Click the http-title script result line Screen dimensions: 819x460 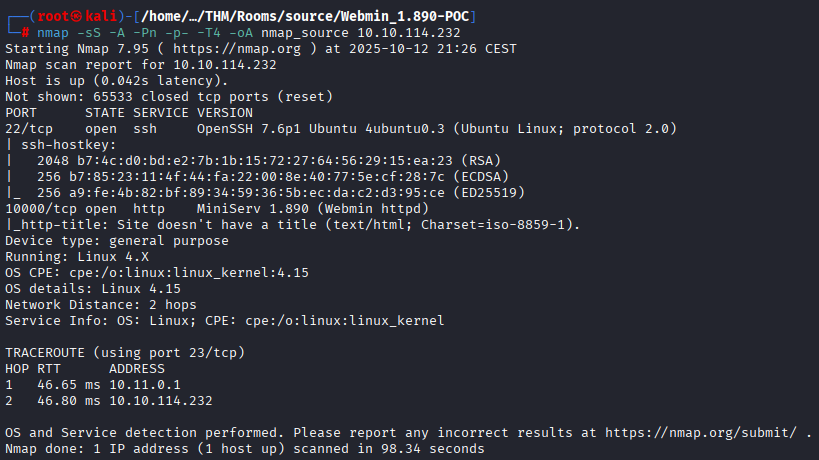coord(295,223)
